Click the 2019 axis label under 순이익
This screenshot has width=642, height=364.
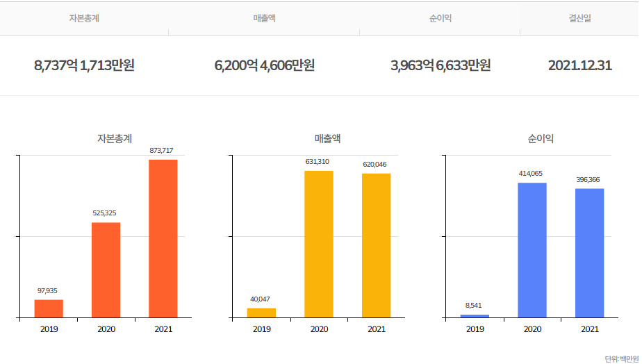pyautogui.click(x=475, y=329)
